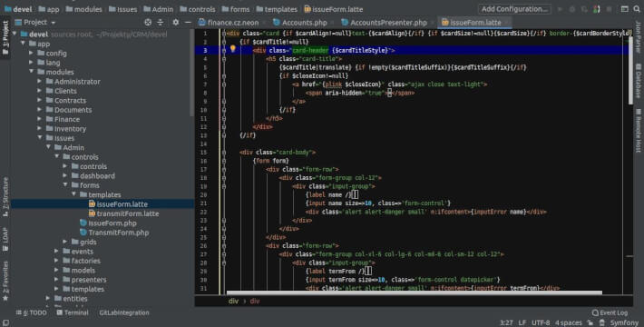This screenshot has width=644, height=327.
Task: Click the IssueForm.php file icon in the tree
Action: coord(83,223)
